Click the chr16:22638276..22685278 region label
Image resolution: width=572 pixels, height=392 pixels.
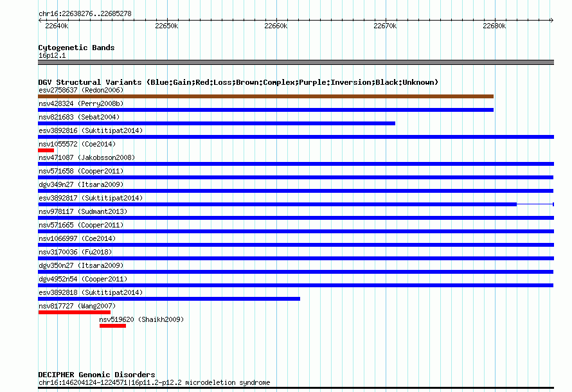tap(85, 13)
